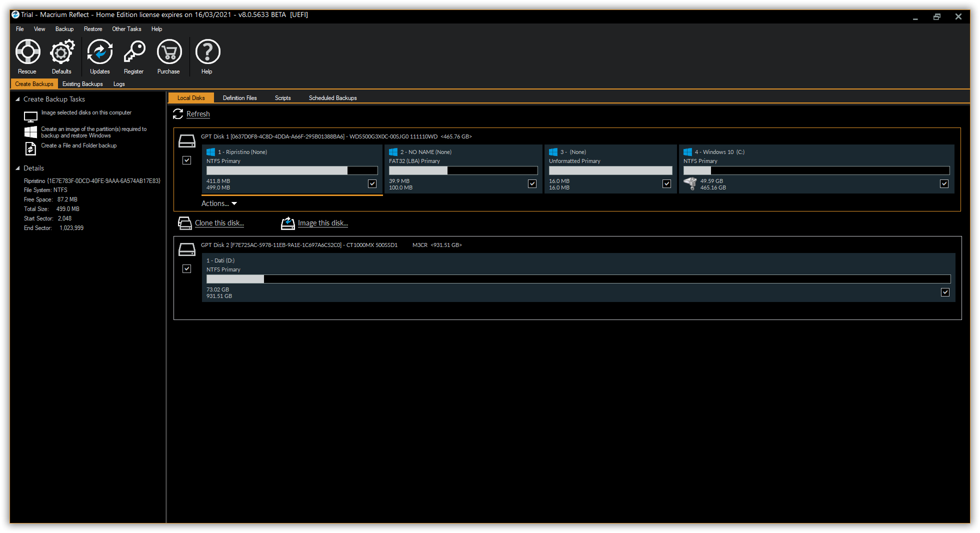Click the GPT Disk 2 drive icon
980x533 pixels.
pos(187,249)
